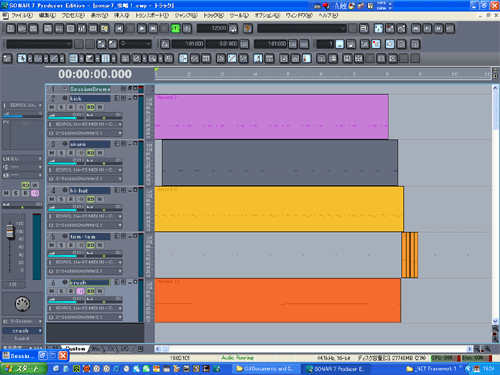The image size is (500, 375).
Task: Click the hi-hat track name field
Action: coord(90,190)
